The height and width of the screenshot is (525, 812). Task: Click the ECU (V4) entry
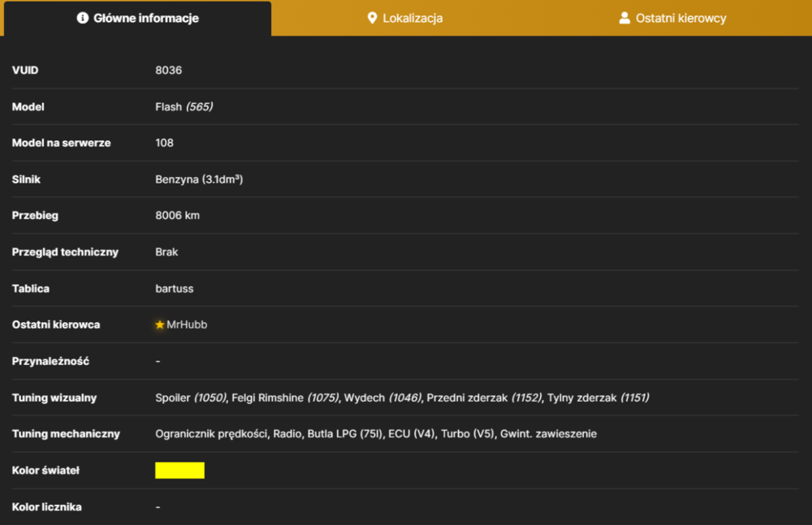(412, 434)
